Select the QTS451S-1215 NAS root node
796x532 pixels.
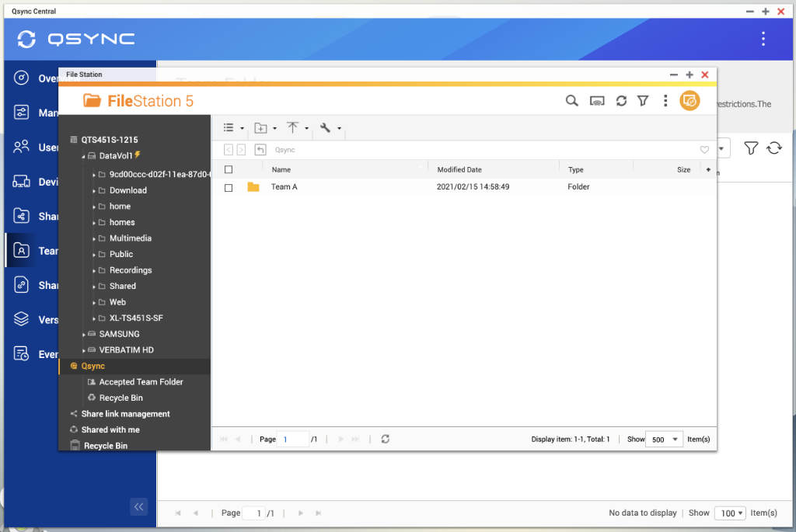coord(109,140)
